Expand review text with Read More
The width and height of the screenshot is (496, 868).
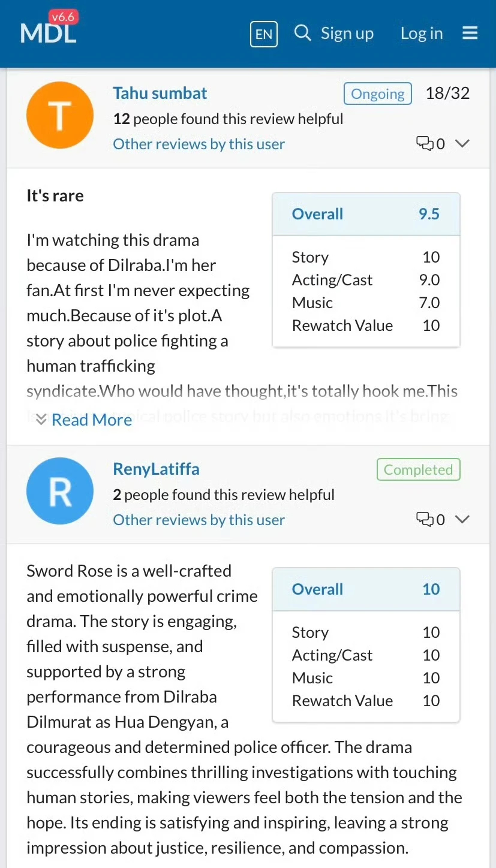coord(91,420)
